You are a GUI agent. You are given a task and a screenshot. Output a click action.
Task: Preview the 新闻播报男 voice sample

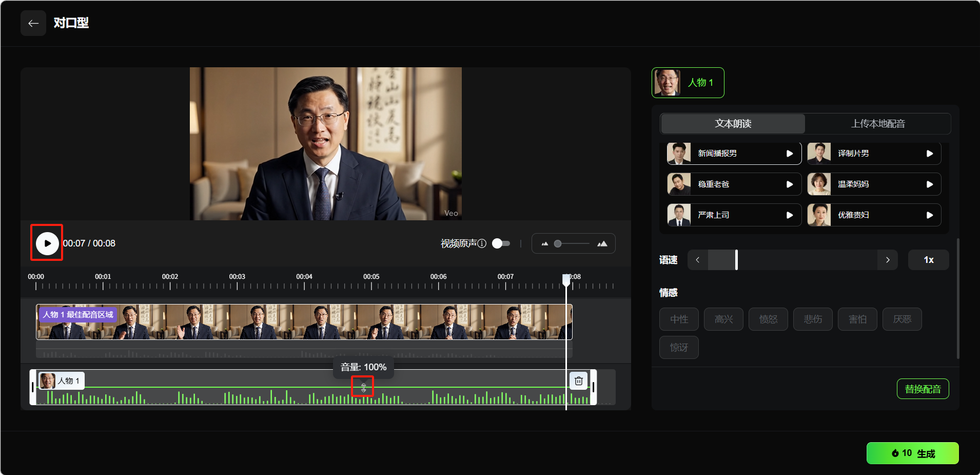point(790,154)
